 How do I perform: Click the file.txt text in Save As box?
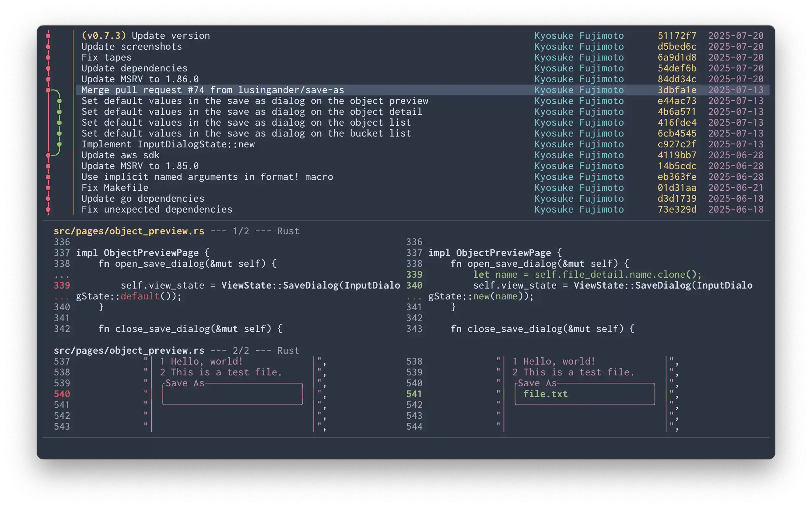(x=545, y=394)
